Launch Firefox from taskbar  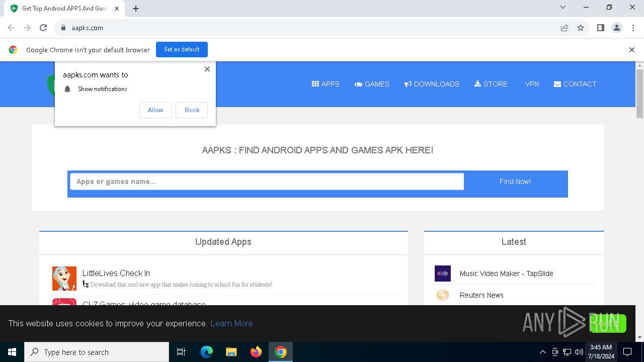256,352
